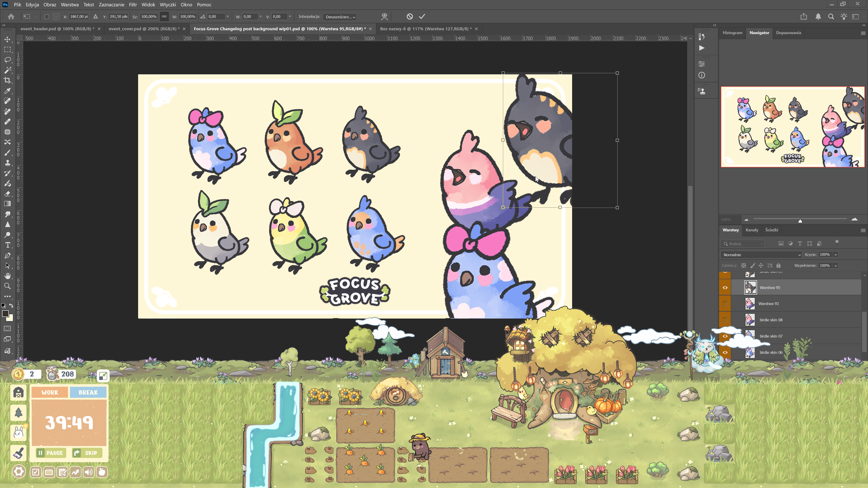Pick the Eyedropper tool
Viewport: 868px width, 488px height.
pos(7,91)
